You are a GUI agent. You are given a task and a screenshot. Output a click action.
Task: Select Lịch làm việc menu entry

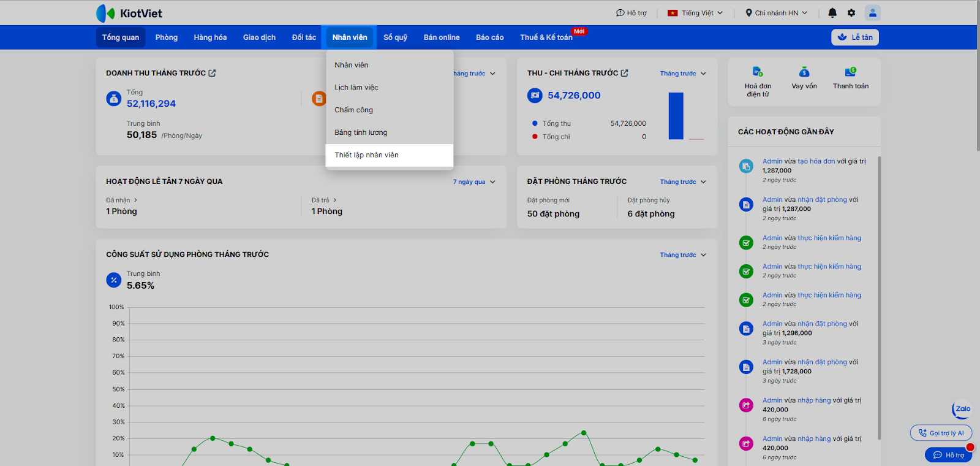click(390, 88)
